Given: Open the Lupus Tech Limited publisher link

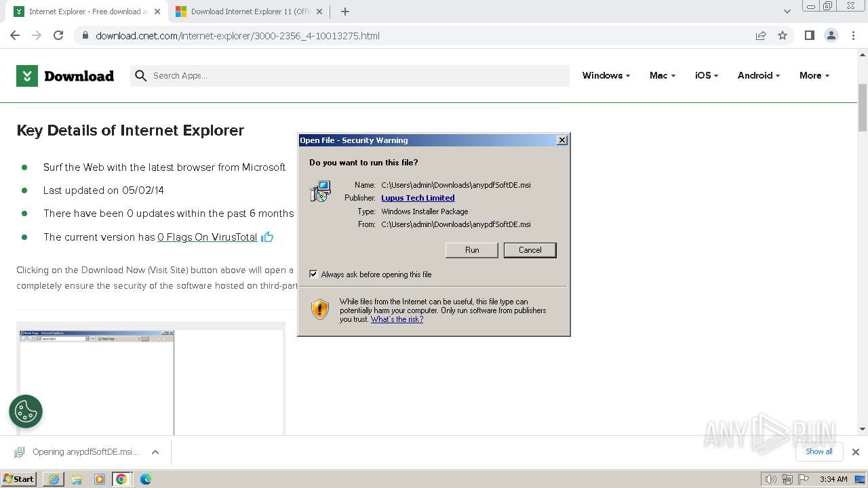Looking at the screenshot, I should coord(418,198).
